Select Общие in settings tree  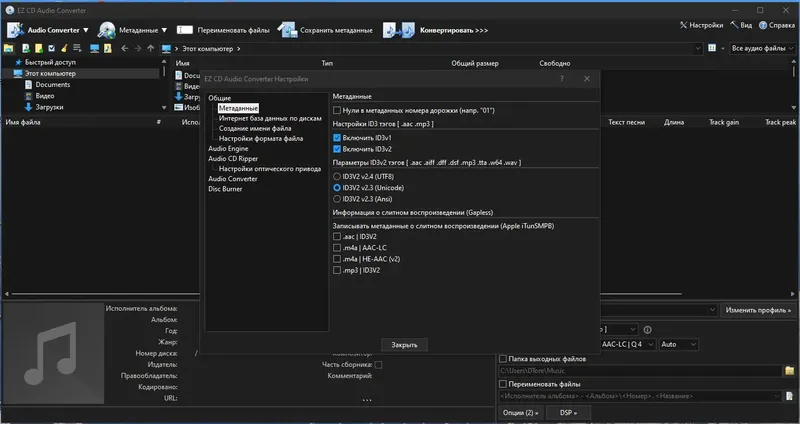click(x=219, y=98)
